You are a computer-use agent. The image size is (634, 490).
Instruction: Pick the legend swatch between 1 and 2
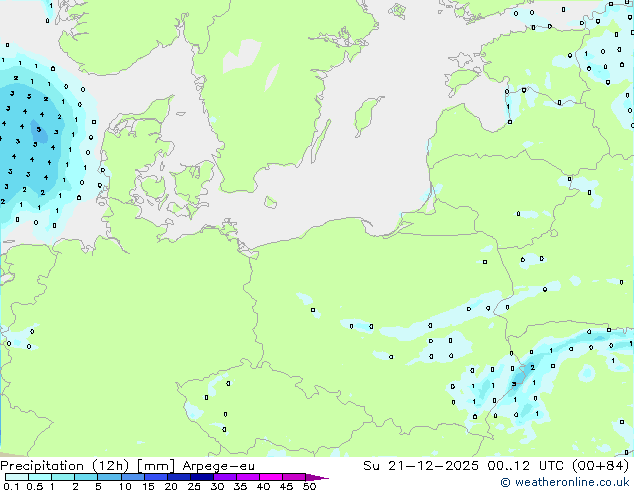[x=63, y=477]
